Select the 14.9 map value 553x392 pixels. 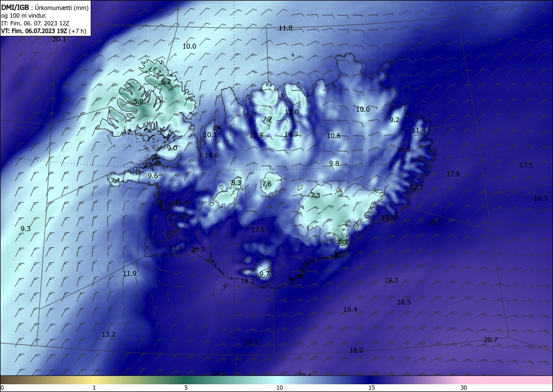tap(291, 134)
